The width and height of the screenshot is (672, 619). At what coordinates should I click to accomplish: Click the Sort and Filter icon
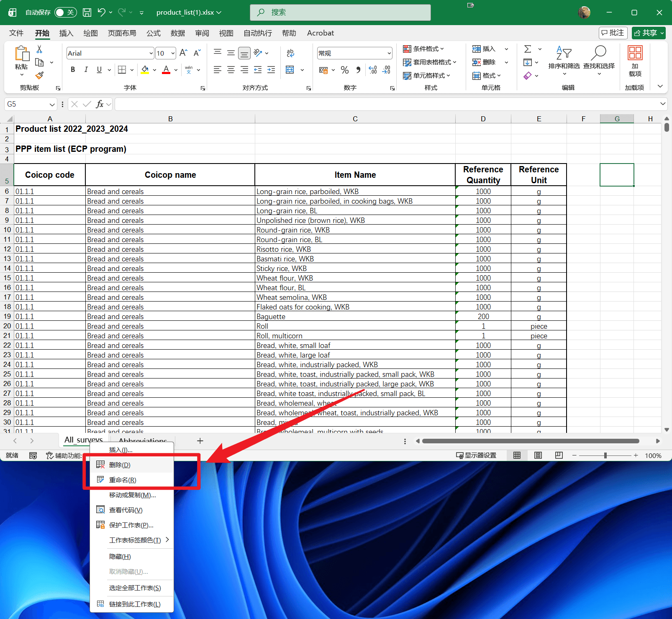(564, 54)
